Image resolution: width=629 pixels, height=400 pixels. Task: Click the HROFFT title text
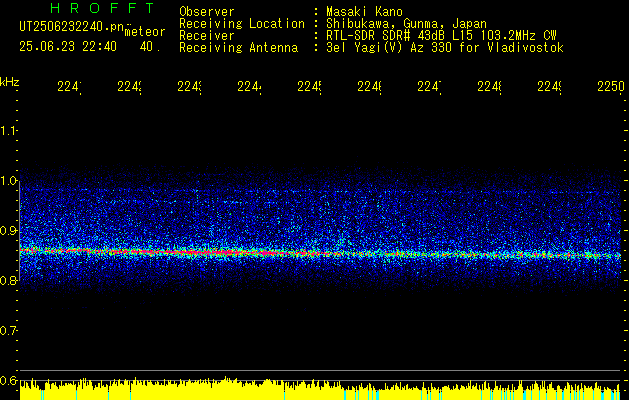(x=102, y=8)
